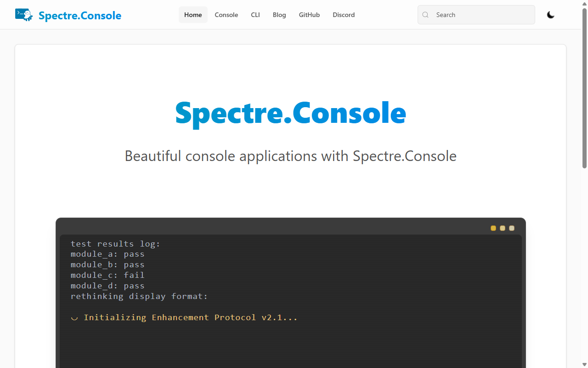Open the Discord nav link

tap(344, 15)
